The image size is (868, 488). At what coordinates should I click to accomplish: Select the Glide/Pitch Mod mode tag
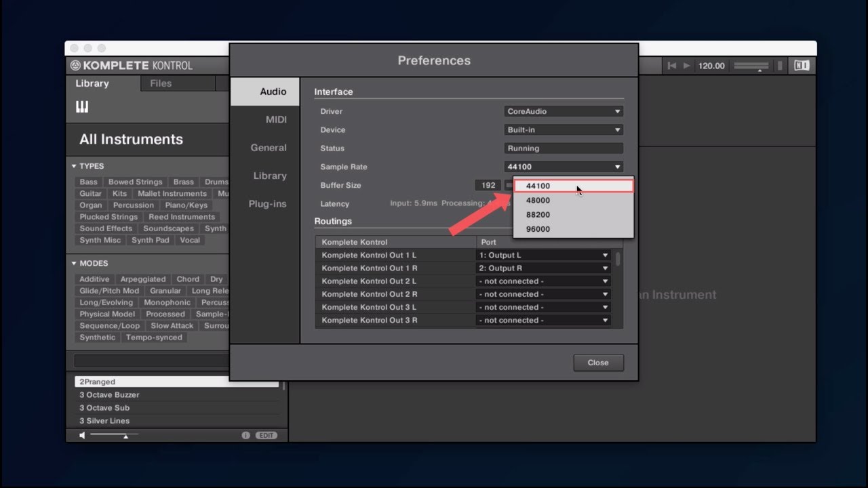109,291
